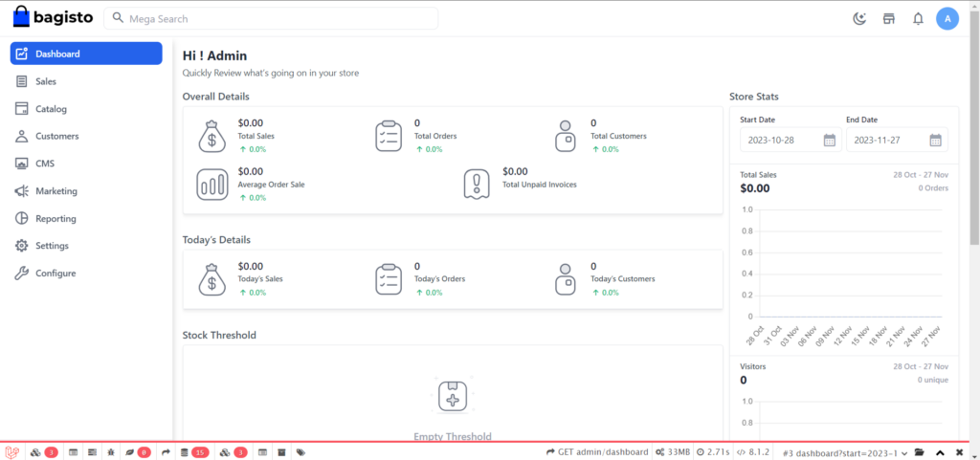Open the debugbar folder icon
This screenshot has height=460, width=980.
click(x=919, y=451)
